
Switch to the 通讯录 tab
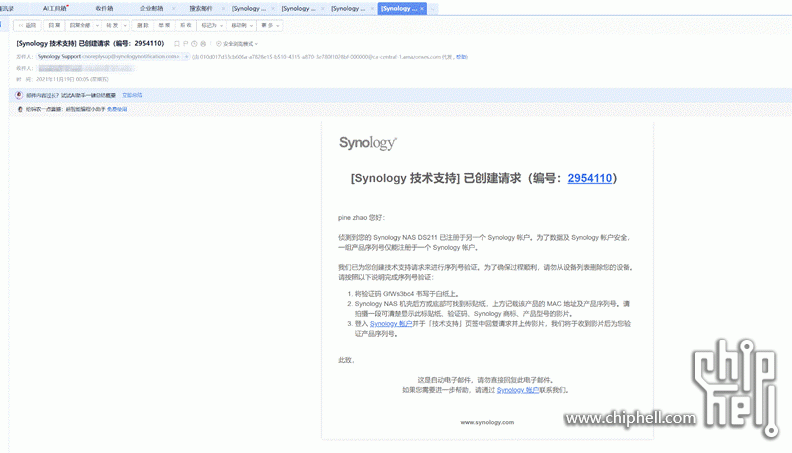[x=7, y=9]
